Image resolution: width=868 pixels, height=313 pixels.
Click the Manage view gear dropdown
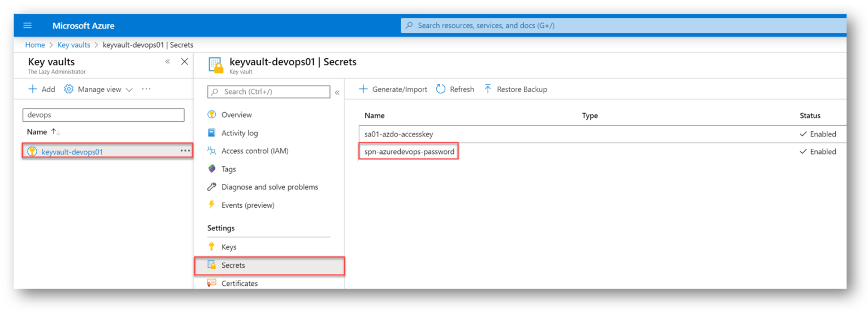coord(99,89)
